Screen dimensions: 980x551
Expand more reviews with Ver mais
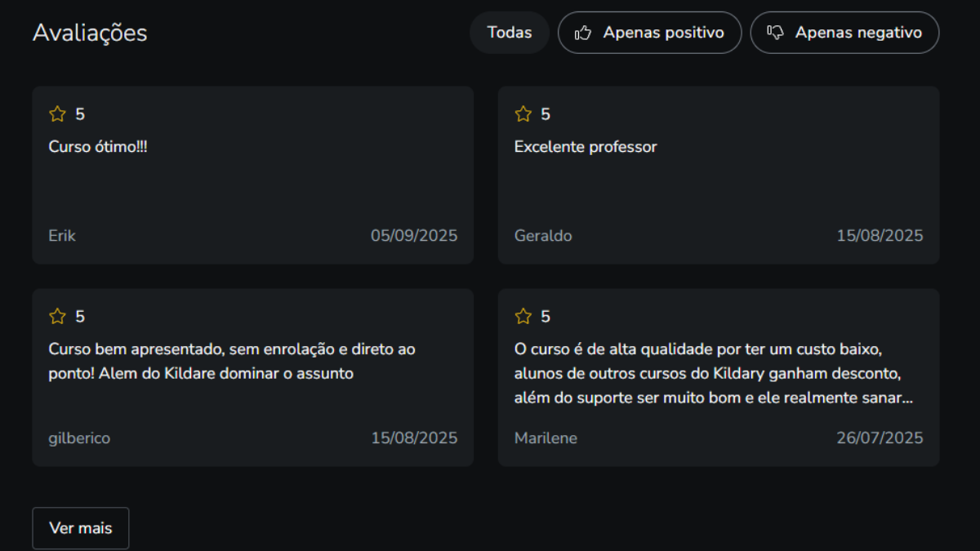81,528
